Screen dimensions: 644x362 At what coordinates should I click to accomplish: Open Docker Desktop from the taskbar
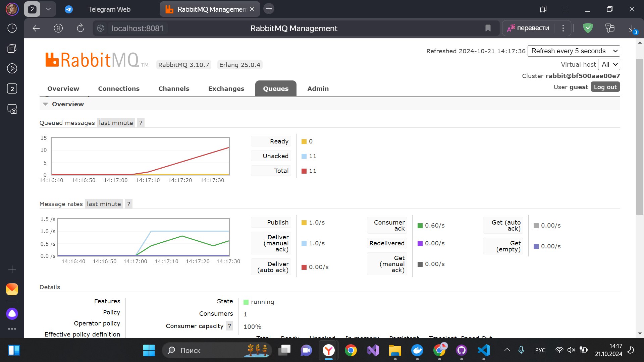coord(417,351)
